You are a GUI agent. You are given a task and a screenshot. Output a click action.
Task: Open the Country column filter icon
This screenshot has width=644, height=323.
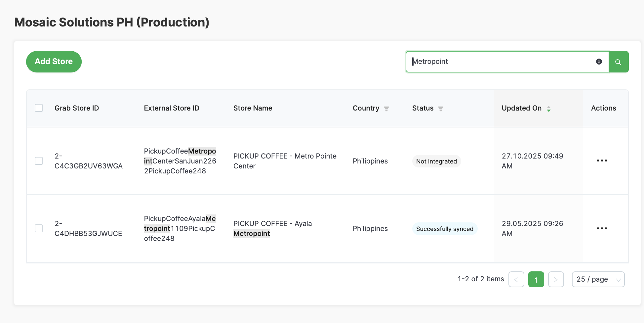click(386, 109)
